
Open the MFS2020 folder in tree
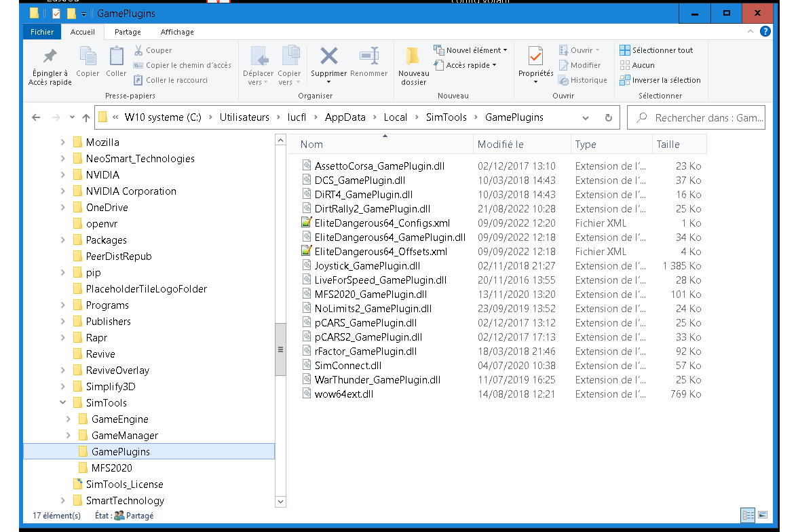click(111, 468)
